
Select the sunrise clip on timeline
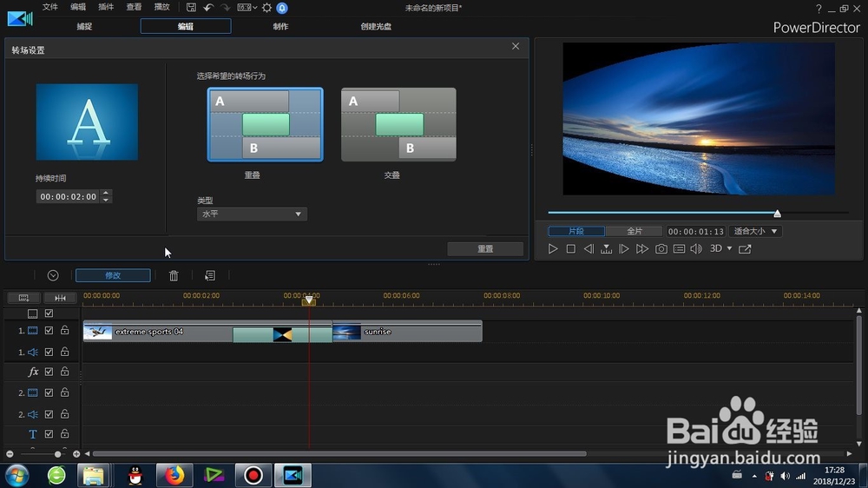click(407, 332)
